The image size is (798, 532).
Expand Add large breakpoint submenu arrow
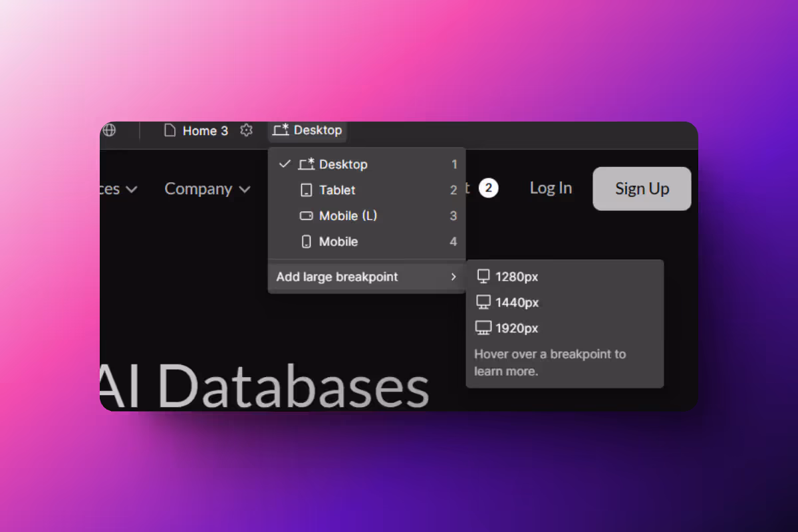454,277
